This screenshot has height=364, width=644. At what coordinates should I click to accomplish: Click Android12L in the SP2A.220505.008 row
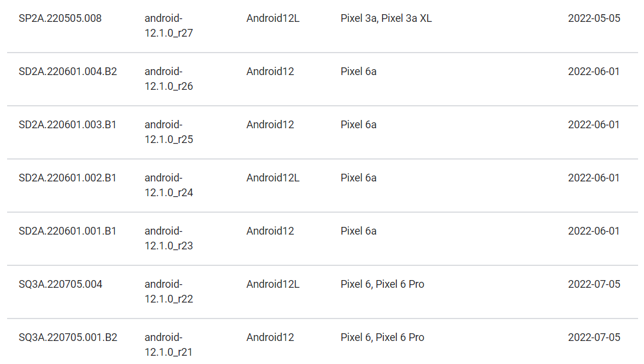tap(273, 18)
